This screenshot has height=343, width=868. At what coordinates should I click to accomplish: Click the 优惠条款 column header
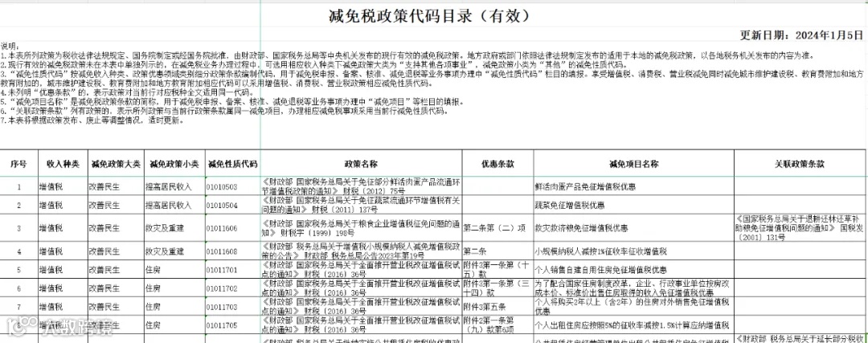pyautogui.click(x=497, y=164)
